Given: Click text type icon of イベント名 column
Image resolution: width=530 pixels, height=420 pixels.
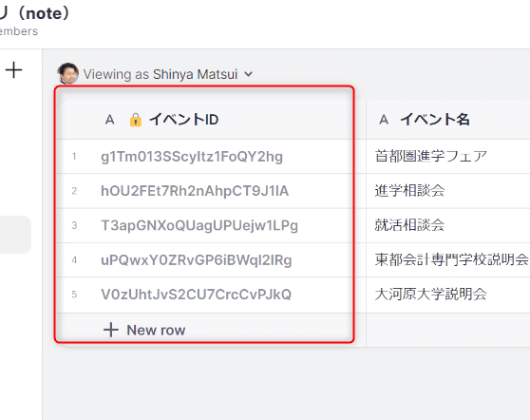Looking at the screenshot, I should point(384,120).
